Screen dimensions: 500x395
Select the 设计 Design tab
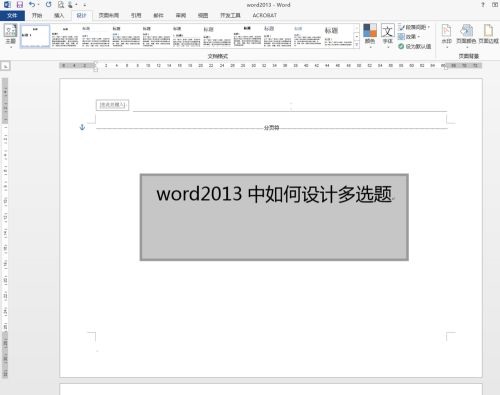(x=81, y=15)
